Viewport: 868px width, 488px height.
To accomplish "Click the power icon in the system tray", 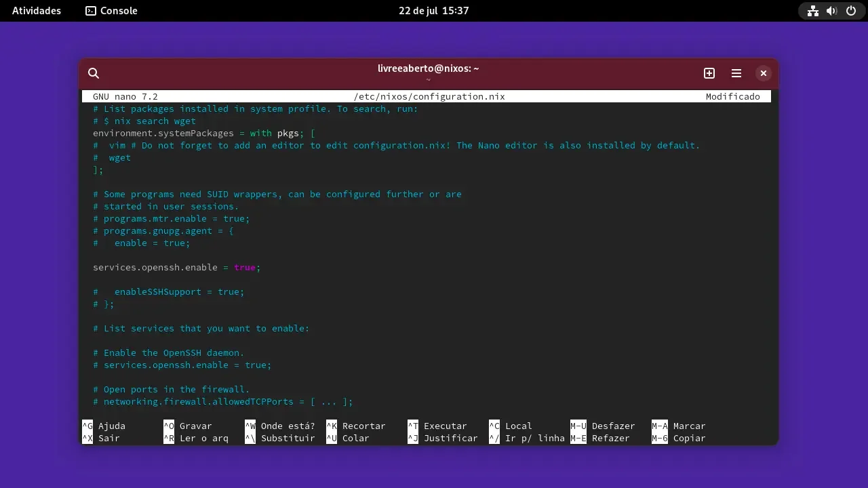I will click(851, 11).
